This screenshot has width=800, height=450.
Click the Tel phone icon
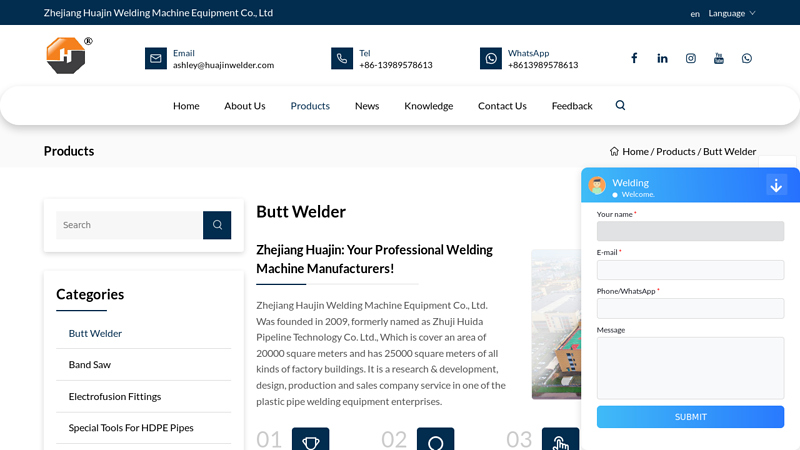pos(342,58)
